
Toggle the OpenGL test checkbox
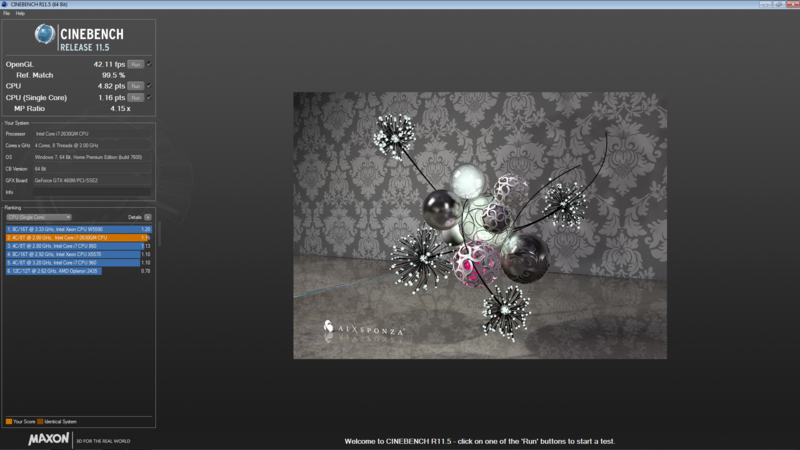[149, 64]
